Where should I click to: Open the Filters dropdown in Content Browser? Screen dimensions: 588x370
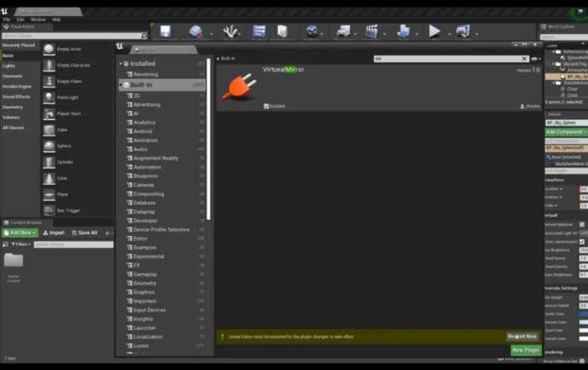coord(21,244)
